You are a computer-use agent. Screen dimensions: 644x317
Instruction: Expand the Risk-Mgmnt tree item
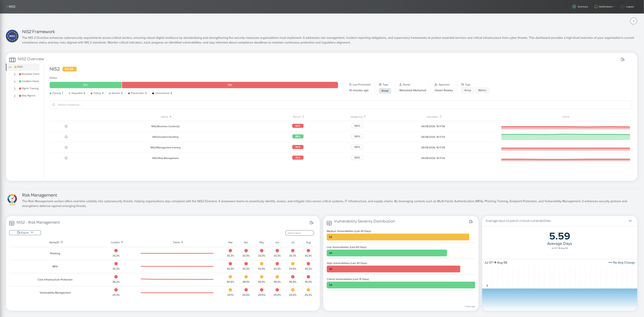click(x=15, y=96)
